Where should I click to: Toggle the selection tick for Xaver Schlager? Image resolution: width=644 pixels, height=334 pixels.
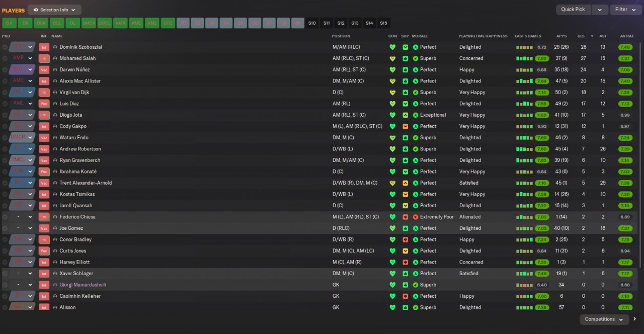click(x=5, y=274)
